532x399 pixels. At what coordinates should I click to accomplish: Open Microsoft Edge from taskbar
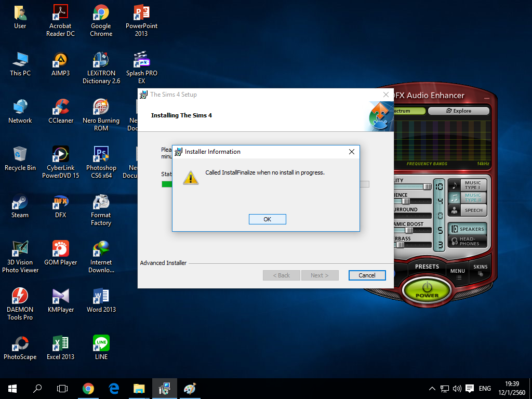pos(114,389)
